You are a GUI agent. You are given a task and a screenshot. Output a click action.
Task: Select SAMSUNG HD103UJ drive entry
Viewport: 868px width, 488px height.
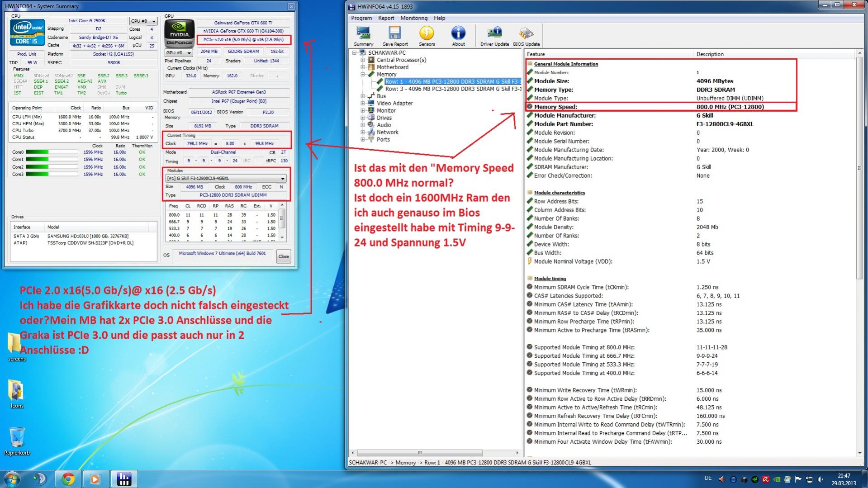coord(84,236)
